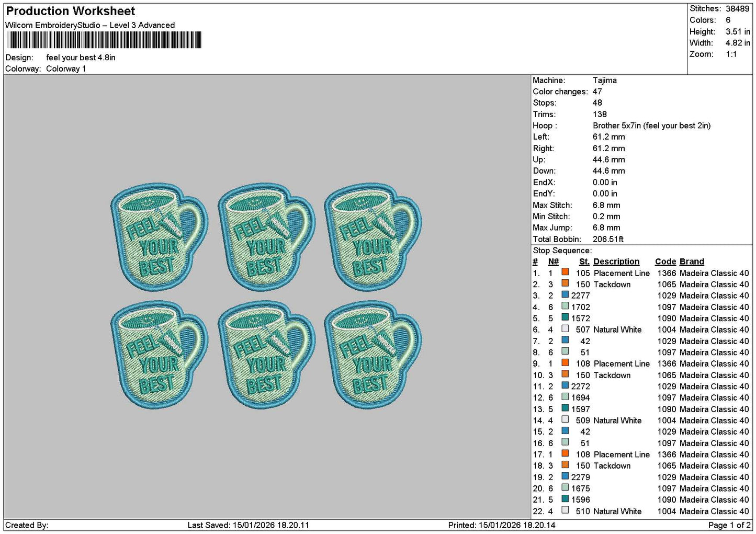This screenshot has width=756, height=534.
Task: Click the 'St.' column header
Action: (584, 262)
